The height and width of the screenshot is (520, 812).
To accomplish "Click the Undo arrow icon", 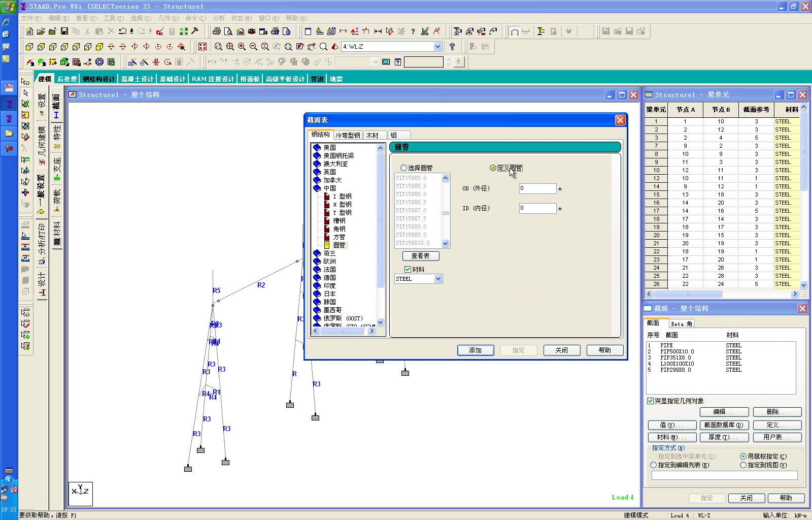I will tap(123, 31).
